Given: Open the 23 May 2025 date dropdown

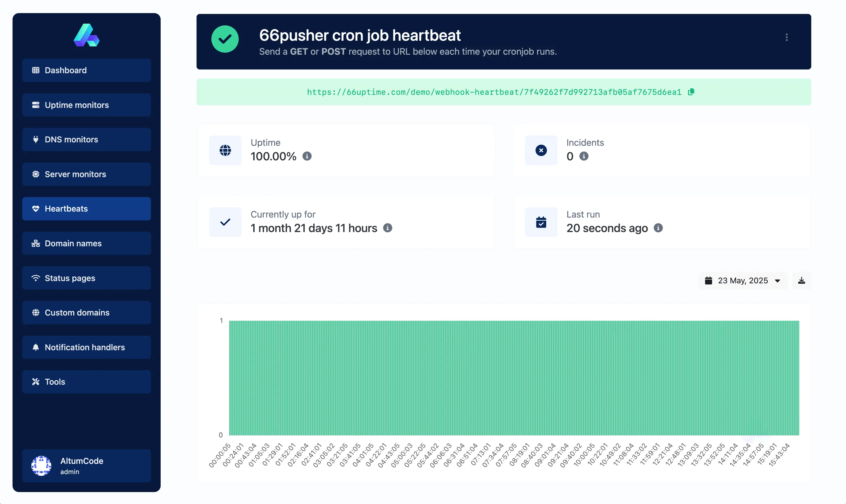Looking at the screenshot, I should pyautogui.click(x=743, y=280).
